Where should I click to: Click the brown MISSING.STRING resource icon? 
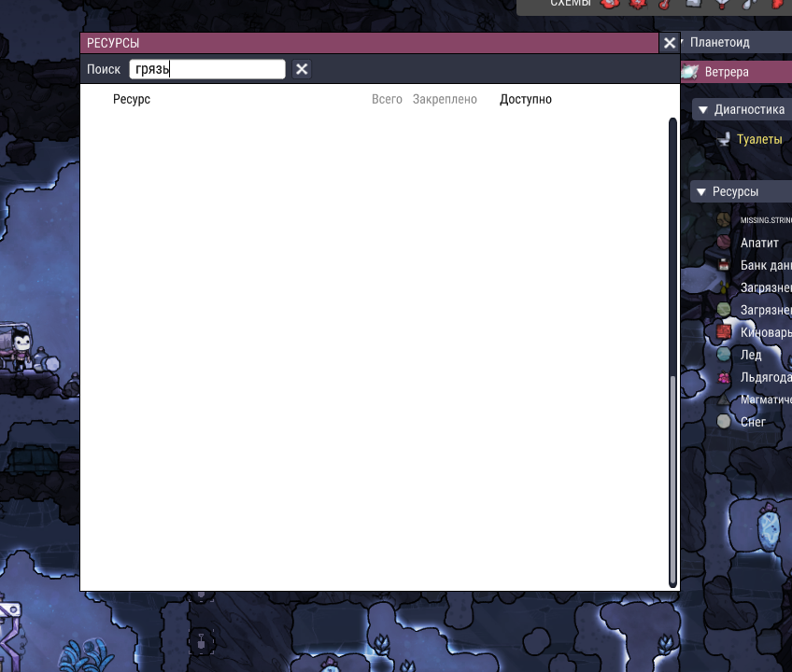[724, 219]
